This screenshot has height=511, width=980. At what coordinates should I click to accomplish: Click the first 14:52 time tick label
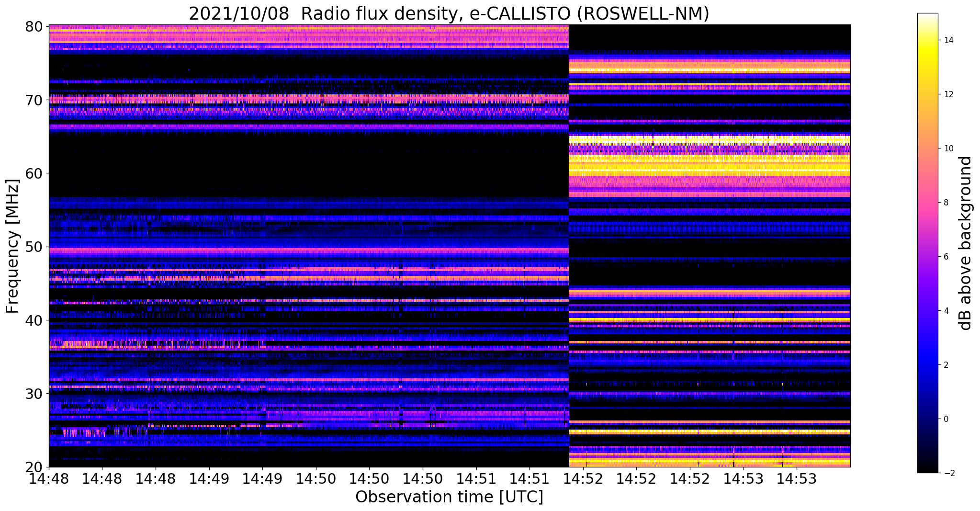(x=583, y=479)
